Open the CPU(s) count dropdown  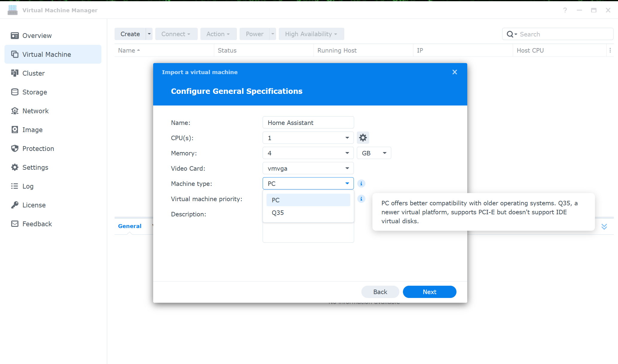click(308, 138)
